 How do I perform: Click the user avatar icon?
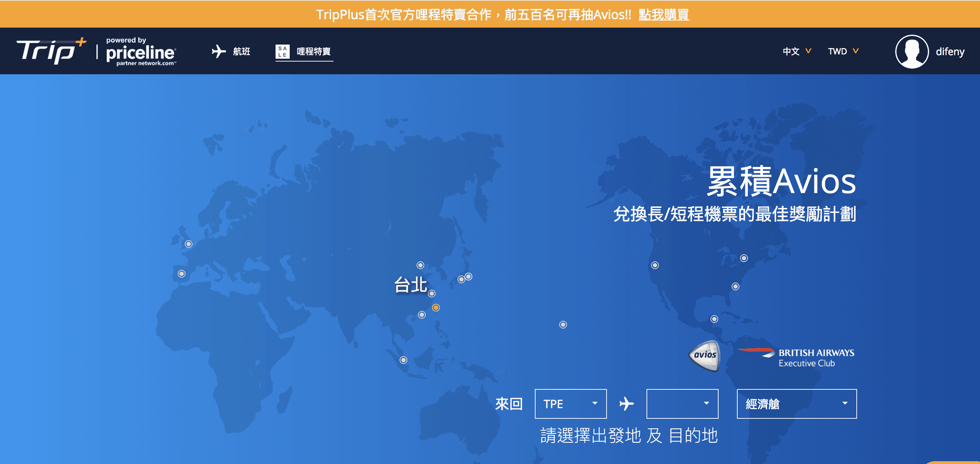(x=912, y=51)
